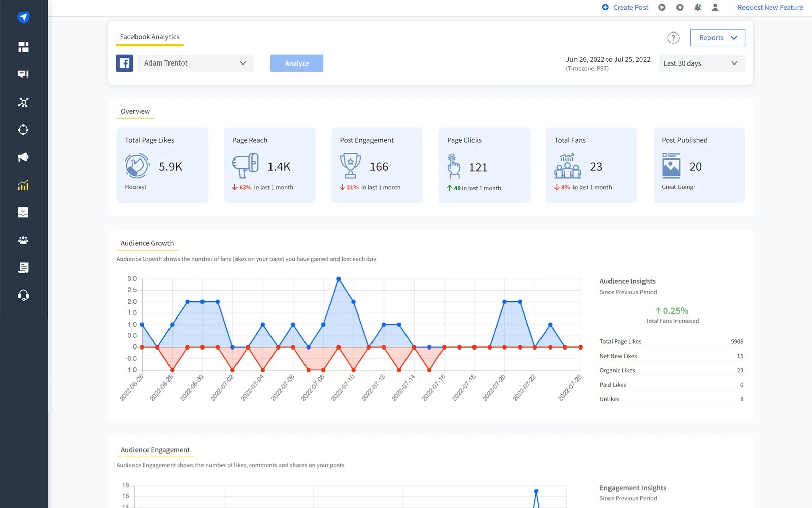Open the Analytics chart icon in the sidebar
The image size is (812, 508).
[x=23, y=185]
